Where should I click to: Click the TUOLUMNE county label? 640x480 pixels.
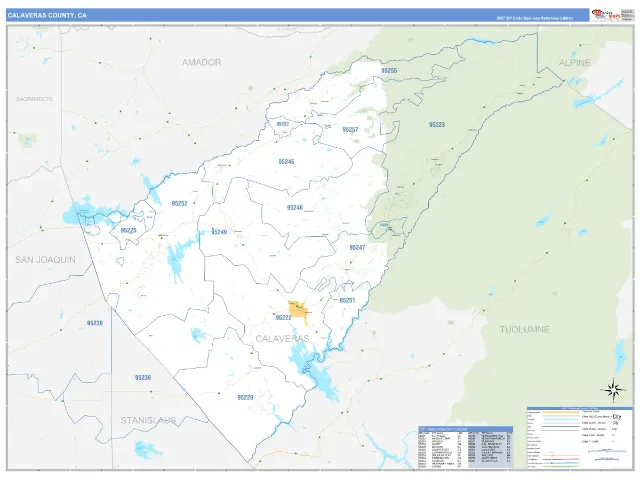click(524, 329)
